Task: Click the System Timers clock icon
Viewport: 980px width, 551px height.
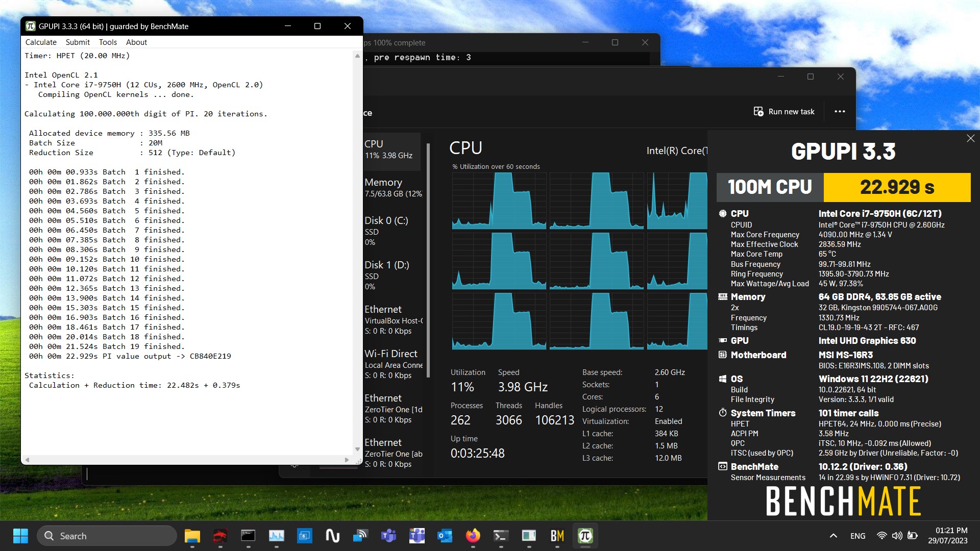Action: 723,413
